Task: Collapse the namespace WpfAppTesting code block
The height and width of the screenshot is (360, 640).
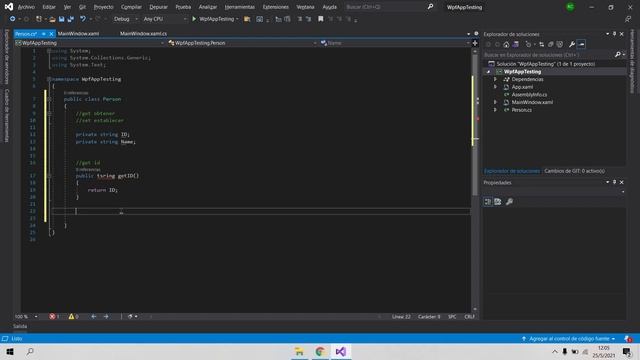Action: (49, 79)
